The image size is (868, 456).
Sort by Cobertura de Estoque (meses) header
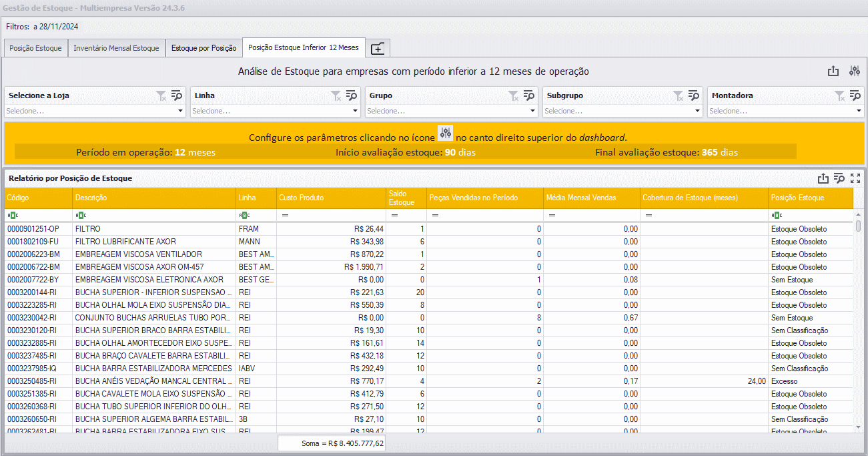704,198
